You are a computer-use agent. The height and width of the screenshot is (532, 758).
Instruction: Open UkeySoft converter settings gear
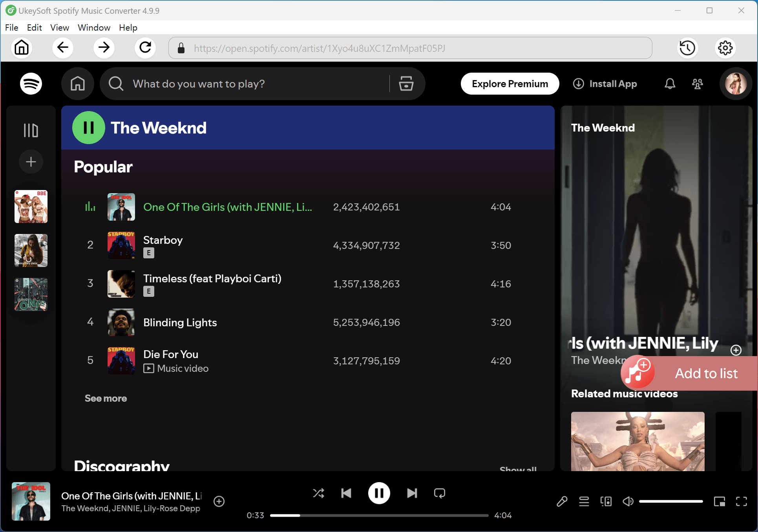click(x=725, y=48)
